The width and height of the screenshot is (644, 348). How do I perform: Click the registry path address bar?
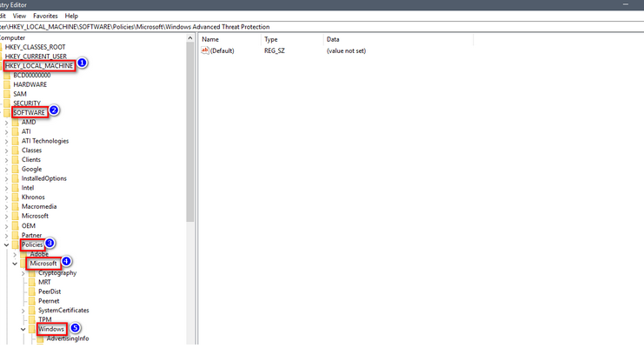tap(322, 27)
